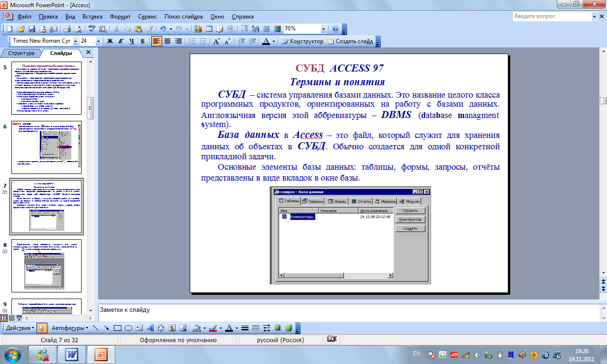Undo the last action
The height and width of the screenshot is (364, 607).
pos(163,28)
